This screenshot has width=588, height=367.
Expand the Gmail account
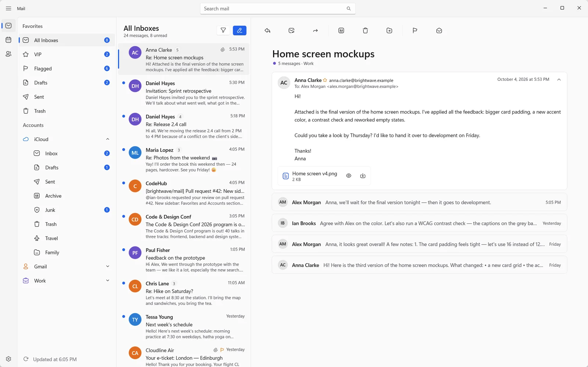click(x=108, y=266)
